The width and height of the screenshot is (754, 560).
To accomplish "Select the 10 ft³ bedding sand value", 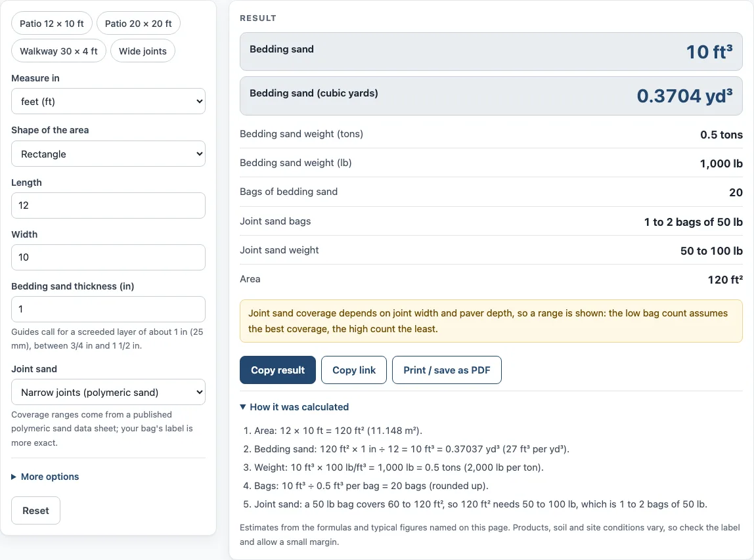I will coord(709,52).
